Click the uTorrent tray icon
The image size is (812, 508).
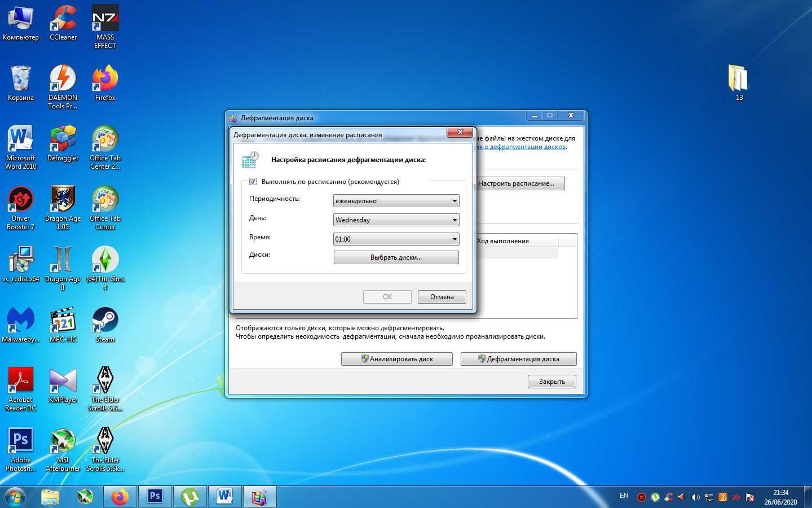655,497
